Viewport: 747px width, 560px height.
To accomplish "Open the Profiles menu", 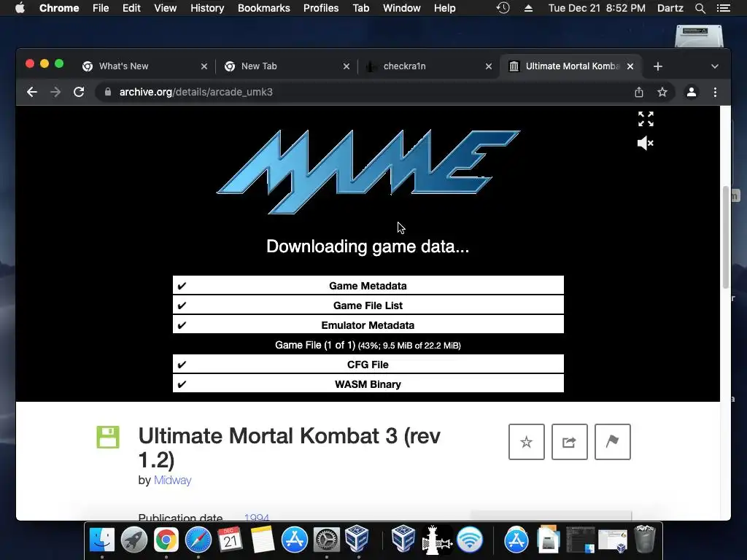I will (x=321, y=8).
